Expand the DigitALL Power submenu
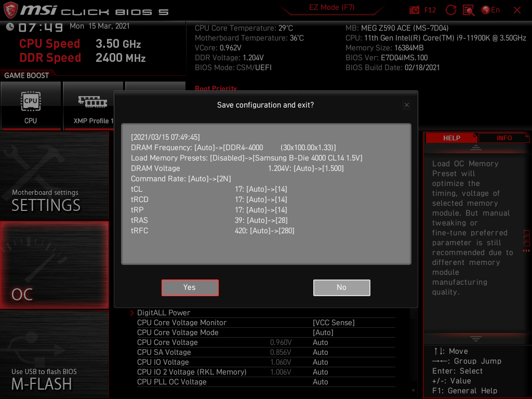 pyautogui.click(x=164, y=313)
